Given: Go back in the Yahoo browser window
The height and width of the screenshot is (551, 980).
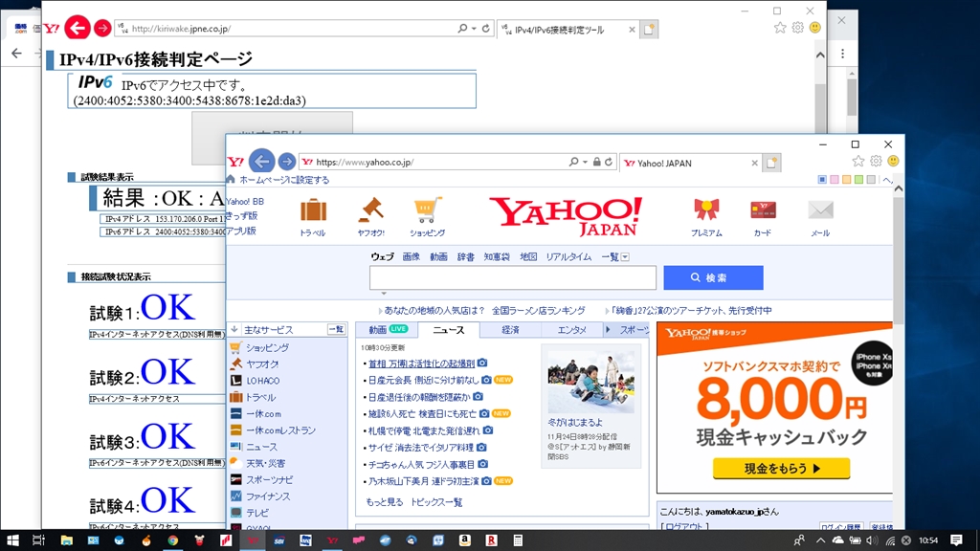Looking at the screenshot, I should click(262, 161).
